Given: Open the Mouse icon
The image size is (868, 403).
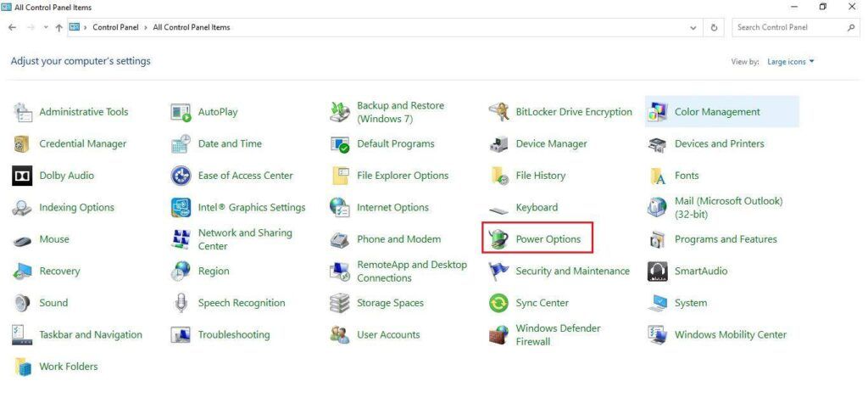Looking at the screenshot, I should point(22,241).
